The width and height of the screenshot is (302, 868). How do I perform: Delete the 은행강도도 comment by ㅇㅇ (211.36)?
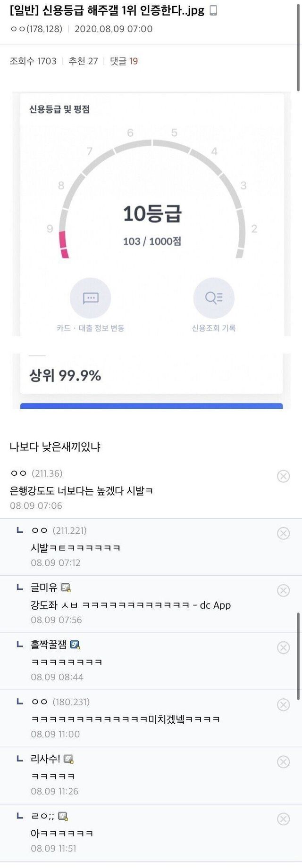283,476
